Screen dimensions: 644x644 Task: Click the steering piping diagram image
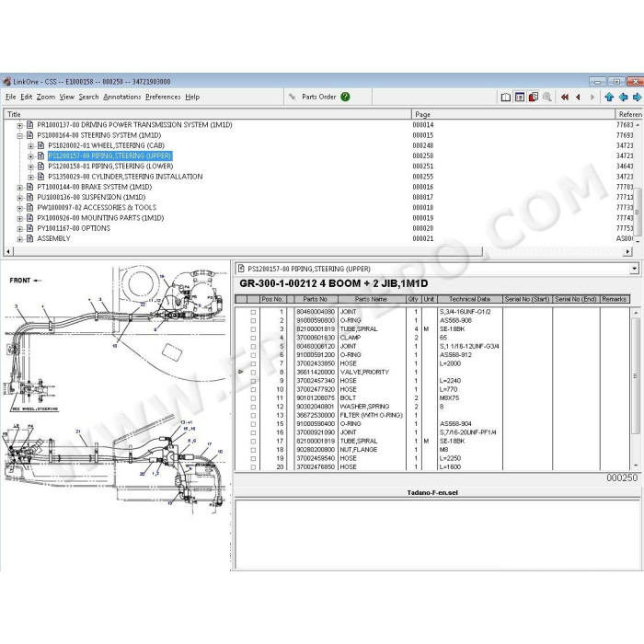[115, 390]
